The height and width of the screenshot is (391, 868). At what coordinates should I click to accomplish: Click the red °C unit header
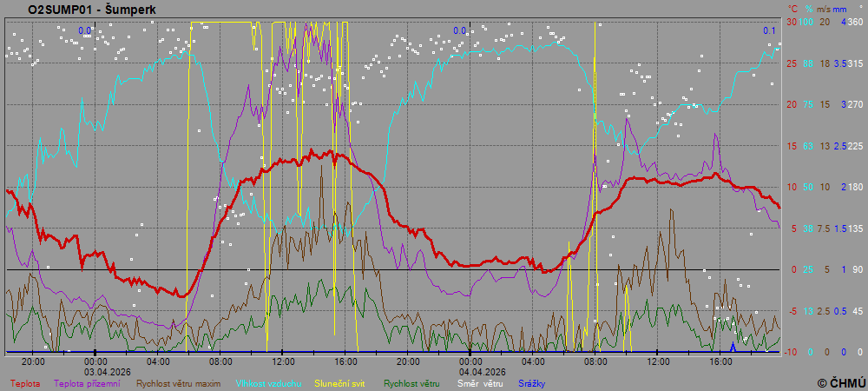792,8
